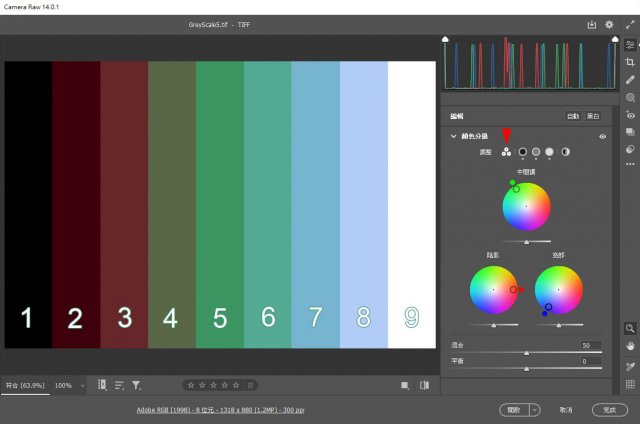
Task: Select the Hand tool
Action: [x=630, y=345]
